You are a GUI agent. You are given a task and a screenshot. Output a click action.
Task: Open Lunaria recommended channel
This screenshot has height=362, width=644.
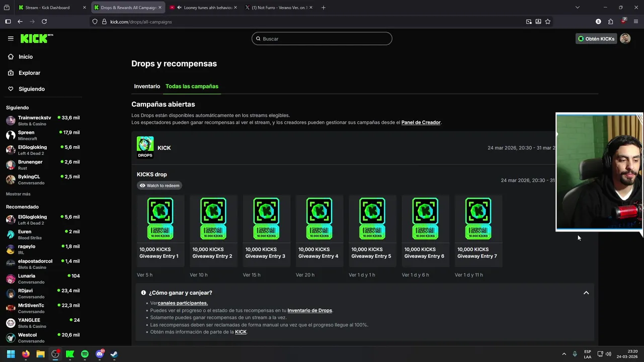(x=43, y=279)
